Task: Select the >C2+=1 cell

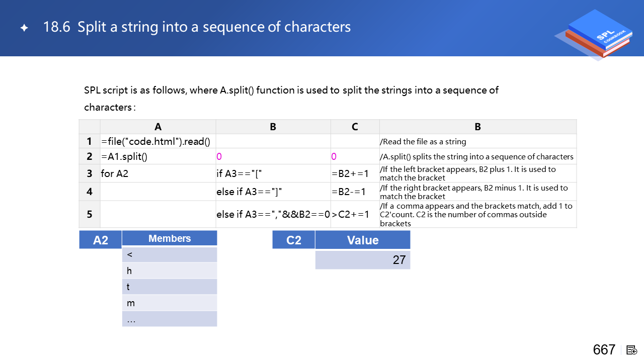Action: pyautogui.click(x=355, y=214)
